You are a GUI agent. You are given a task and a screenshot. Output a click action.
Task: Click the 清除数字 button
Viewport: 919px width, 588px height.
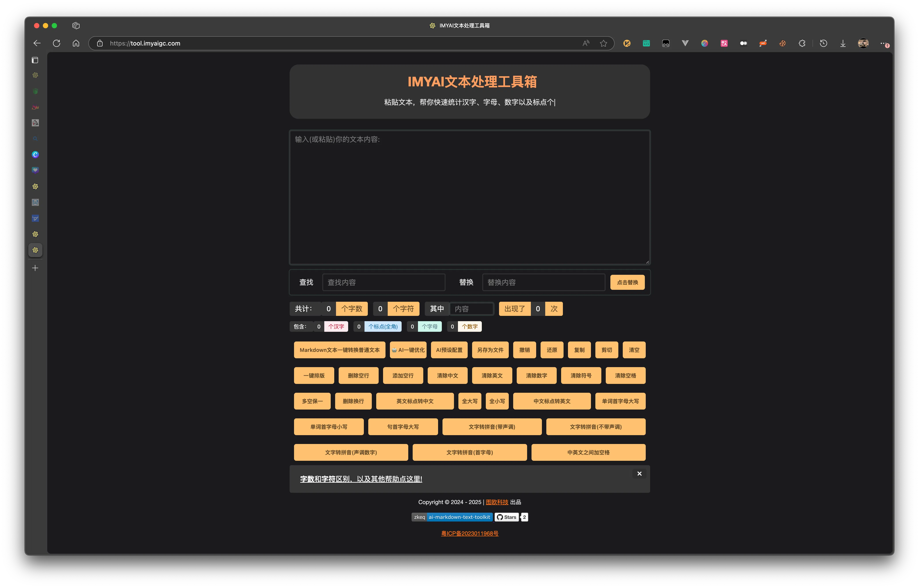point(536,375)
